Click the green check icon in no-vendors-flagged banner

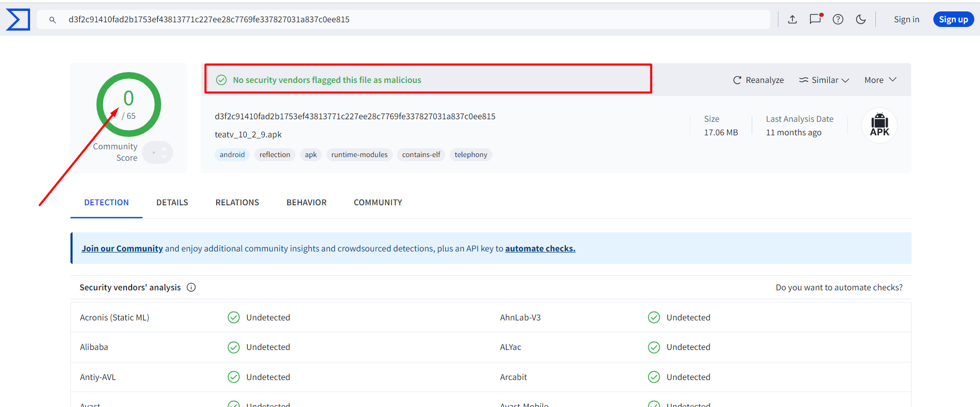coord(221,80)
